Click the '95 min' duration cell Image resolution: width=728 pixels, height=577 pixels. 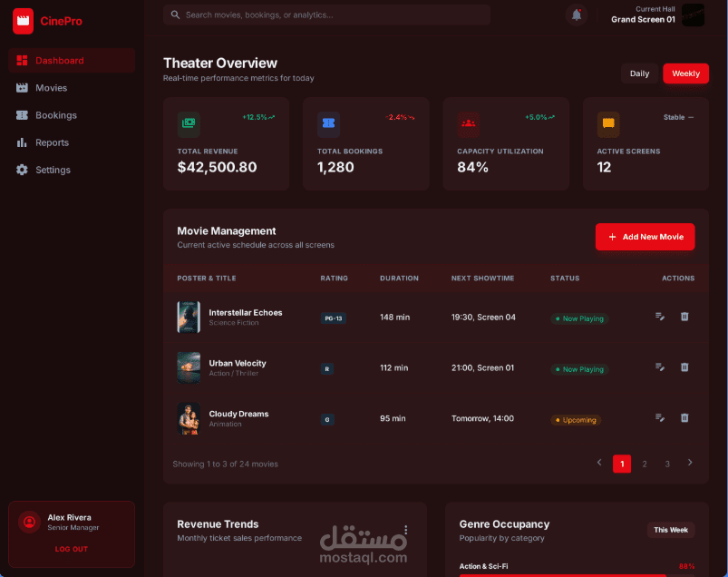pyautogui.click(x=393, y=418)
